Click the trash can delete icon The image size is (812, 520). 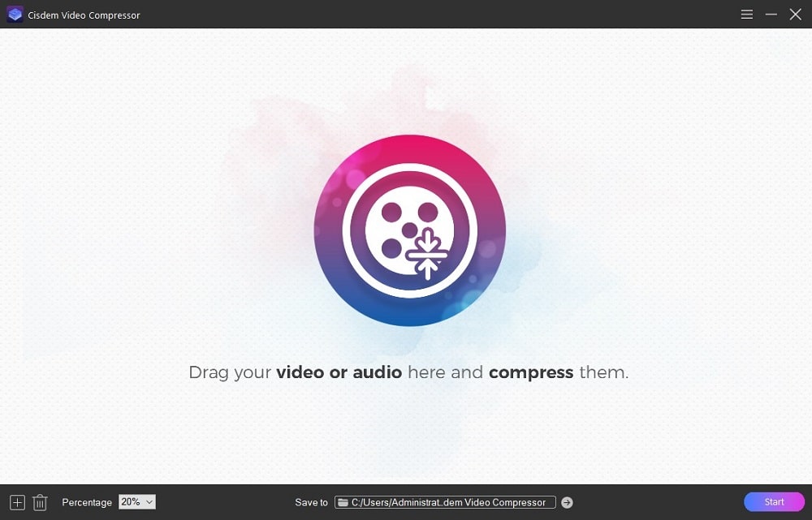point(40,502)
